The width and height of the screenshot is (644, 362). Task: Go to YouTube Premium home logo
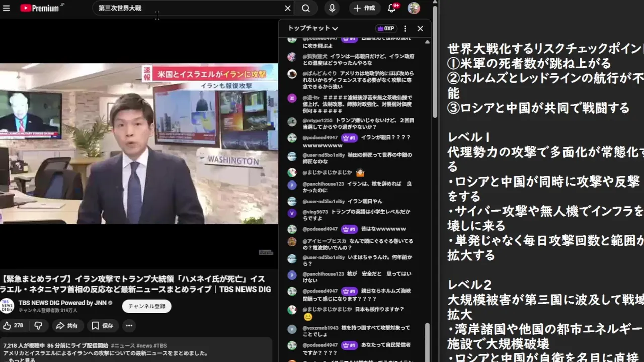(40, 8)
